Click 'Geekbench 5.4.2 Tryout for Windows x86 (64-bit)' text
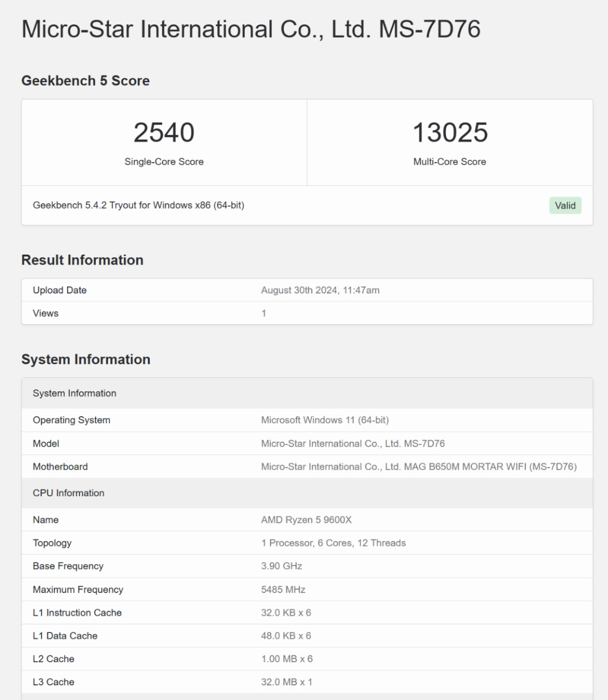Screen dimensions: 608x700 138,205
